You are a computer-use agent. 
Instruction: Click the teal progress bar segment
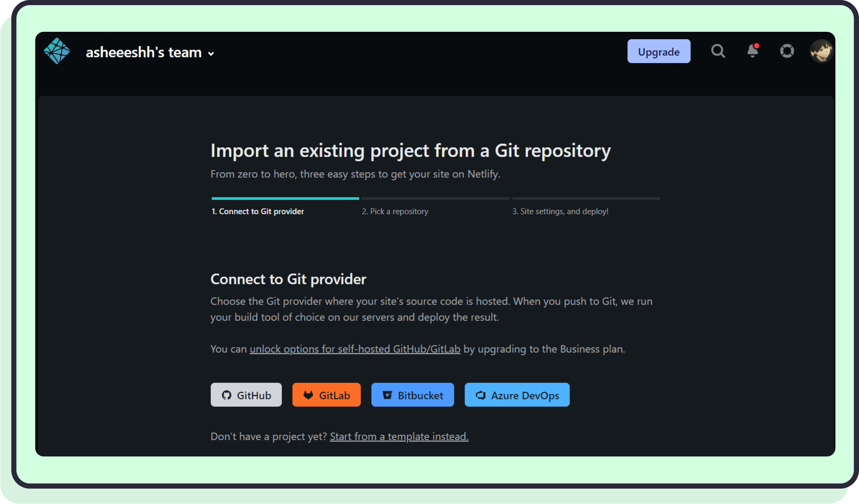(285, 198)
